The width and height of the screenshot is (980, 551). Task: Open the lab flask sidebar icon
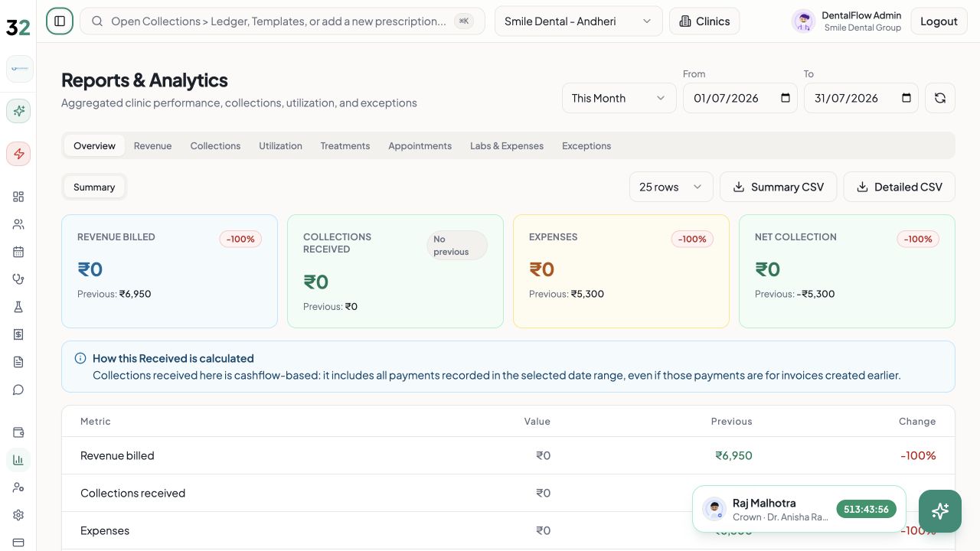[18, 307]
